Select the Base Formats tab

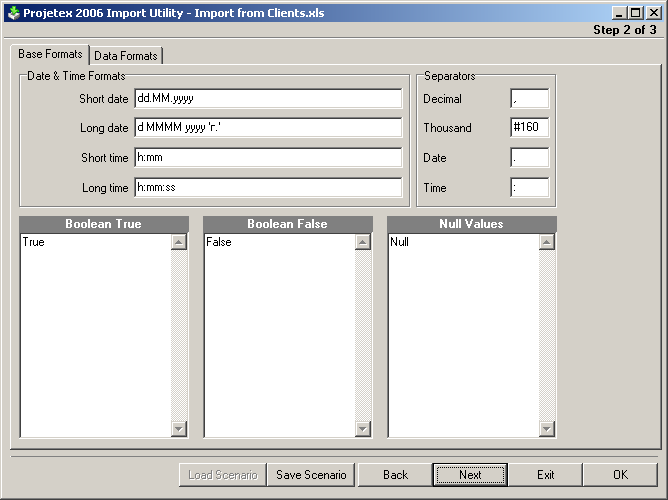50,54
